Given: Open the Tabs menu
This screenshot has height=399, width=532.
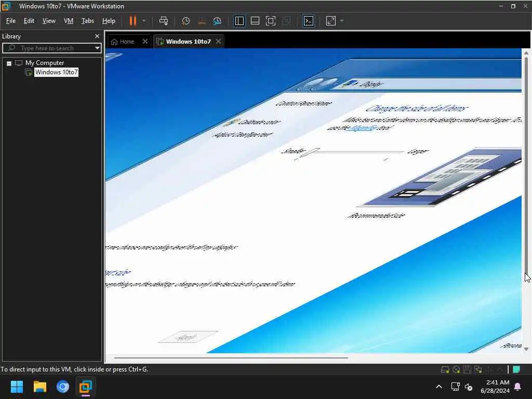Looking at the screenshot, I should pyautogui.click(x=87, y=21).
